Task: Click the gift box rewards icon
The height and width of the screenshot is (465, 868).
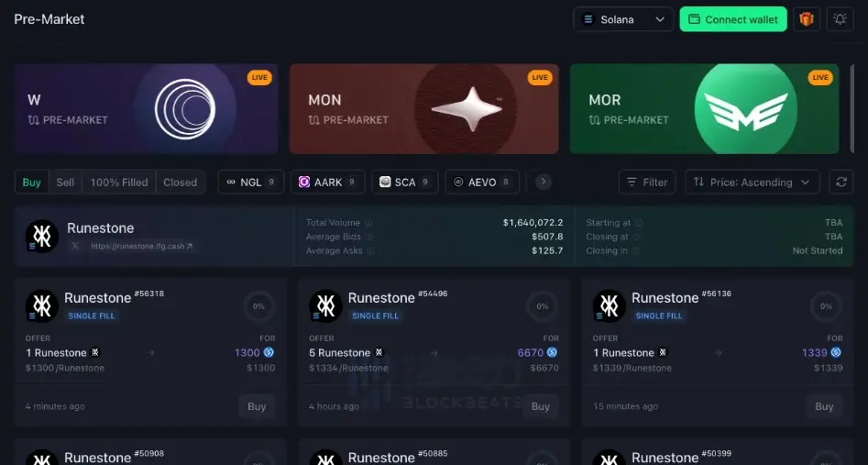Action: coord(807,19)
